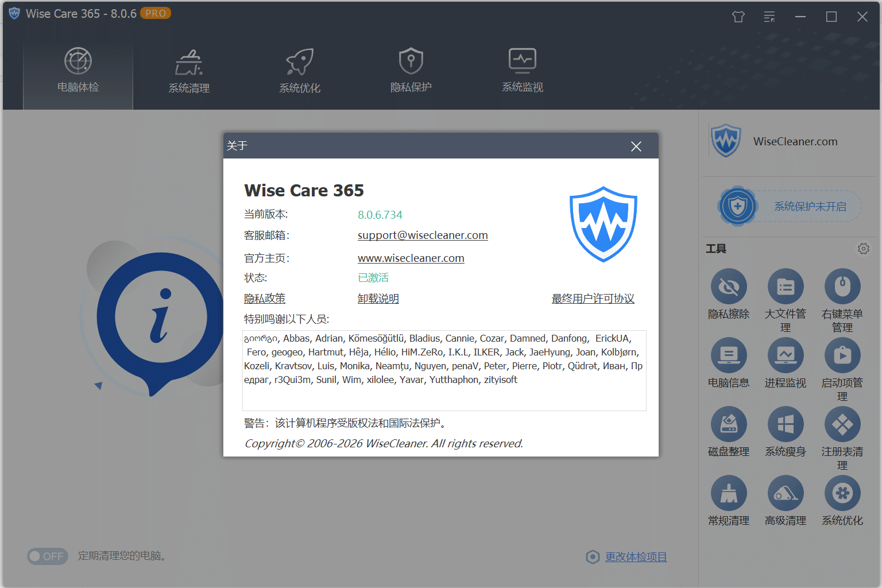The height and width of the screenshot is (588, 882).
Task: Click inside the special thanks credits box
Action: coord(444,370)
